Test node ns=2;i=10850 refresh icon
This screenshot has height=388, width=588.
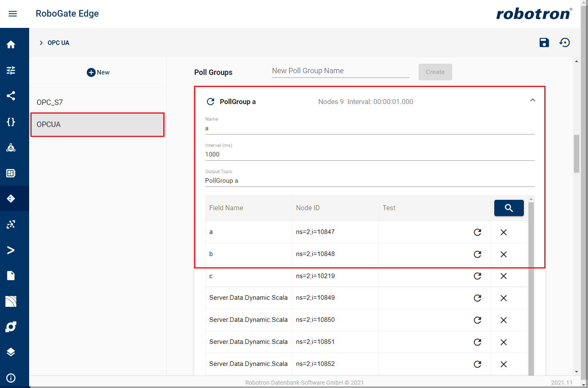point(478,320)
